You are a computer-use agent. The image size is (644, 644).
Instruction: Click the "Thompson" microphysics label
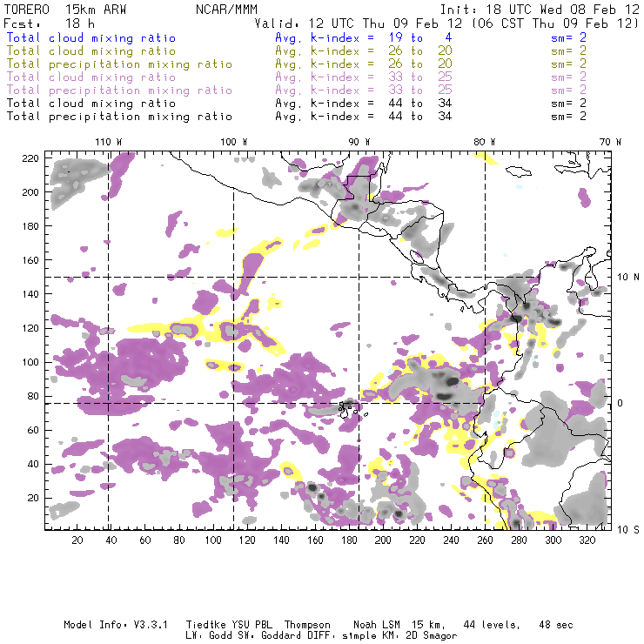point(307,626)
